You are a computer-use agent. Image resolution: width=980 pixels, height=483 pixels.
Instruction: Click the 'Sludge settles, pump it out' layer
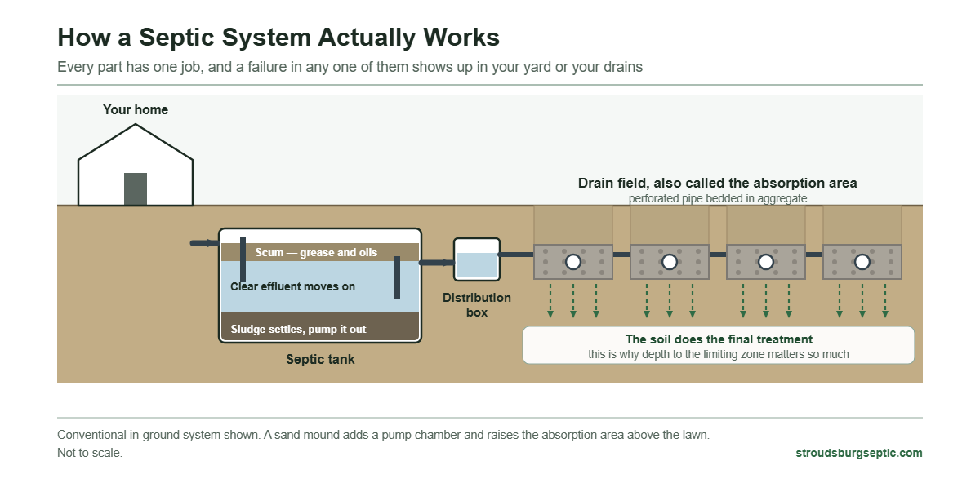(320, 326)
